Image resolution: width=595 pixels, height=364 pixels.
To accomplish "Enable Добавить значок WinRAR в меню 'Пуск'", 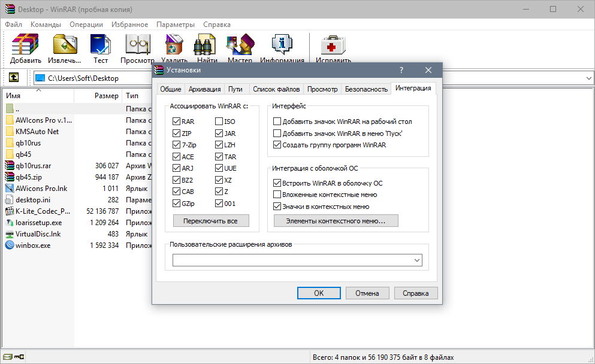I will point(277,133).
